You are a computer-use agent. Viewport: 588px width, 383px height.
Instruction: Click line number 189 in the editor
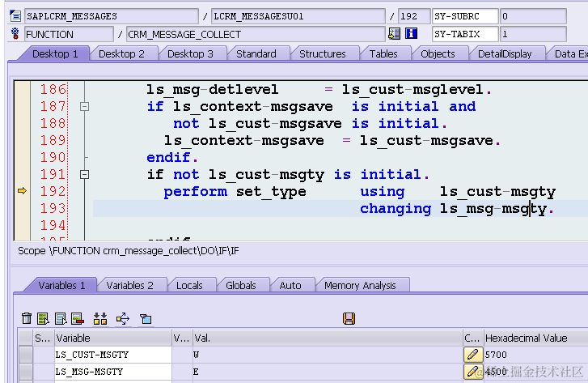[53, 140]
